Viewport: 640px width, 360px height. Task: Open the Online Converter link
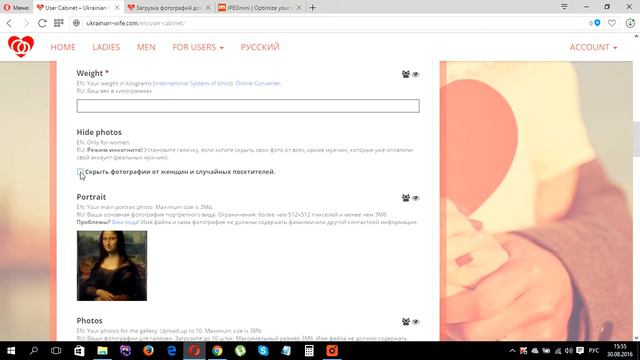pos(258,83)
